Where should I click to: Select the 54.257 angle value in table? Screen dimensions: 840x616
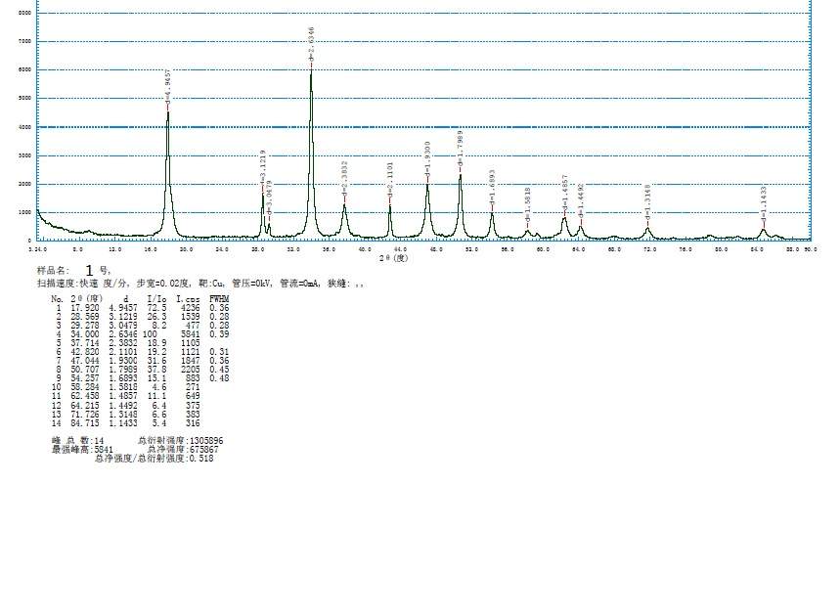click(85, 378)
